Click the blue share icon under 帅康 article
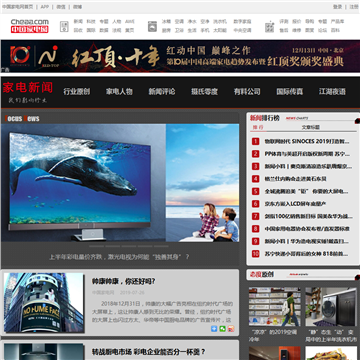The height and width of the screenshot is (360, 360). coord(214,329)
